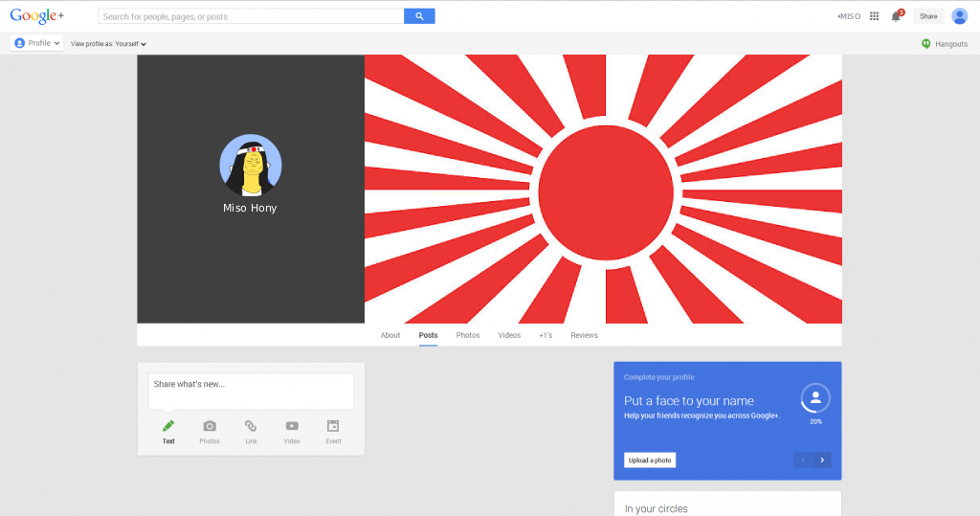Click the Share button in the top bar
The image size is (980, 516).
tap(928, 16)
